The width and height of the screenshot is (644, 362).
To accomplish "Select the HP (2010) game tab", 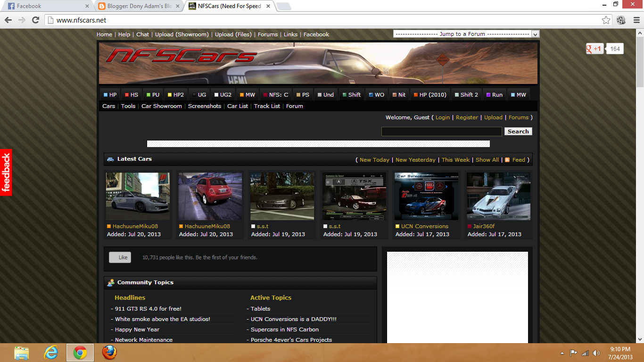I will click(x=430, y=95).
